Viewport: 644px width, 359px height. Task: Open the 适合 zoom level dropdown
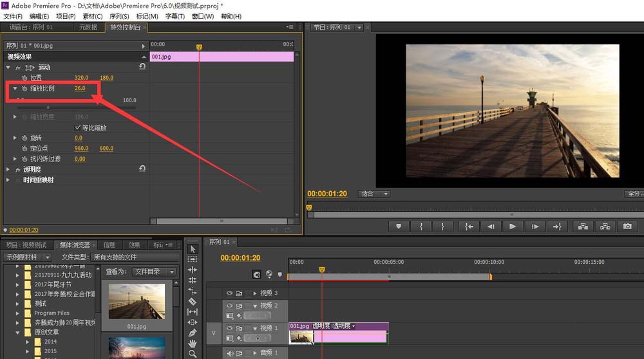click(375, 194)
